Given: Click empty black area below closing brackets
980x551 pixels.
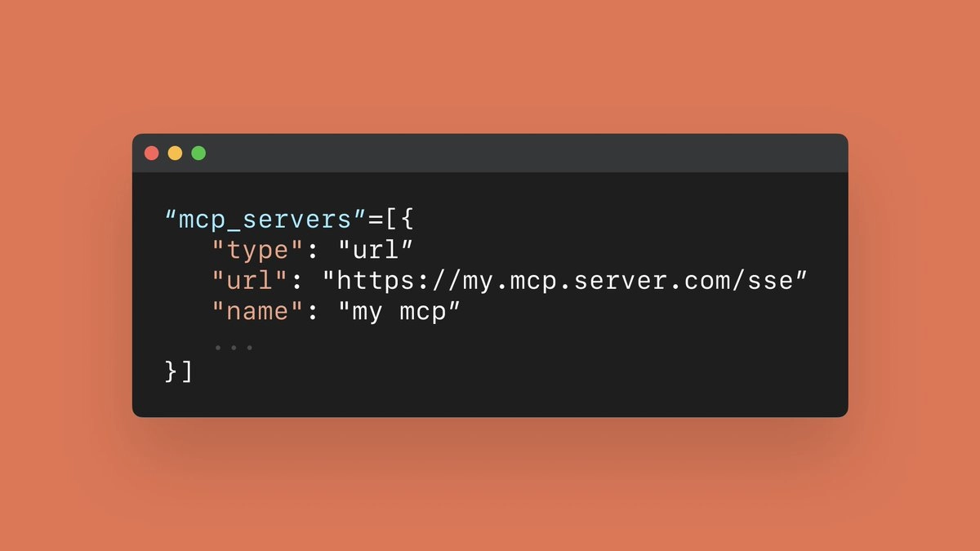Looking at the screenshot, I should [x=490, y=402].
